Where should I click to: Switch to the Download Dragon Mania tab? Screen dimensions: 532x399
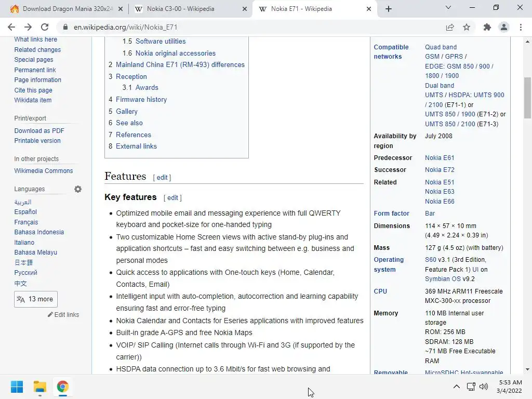click(x=67, y=9)
